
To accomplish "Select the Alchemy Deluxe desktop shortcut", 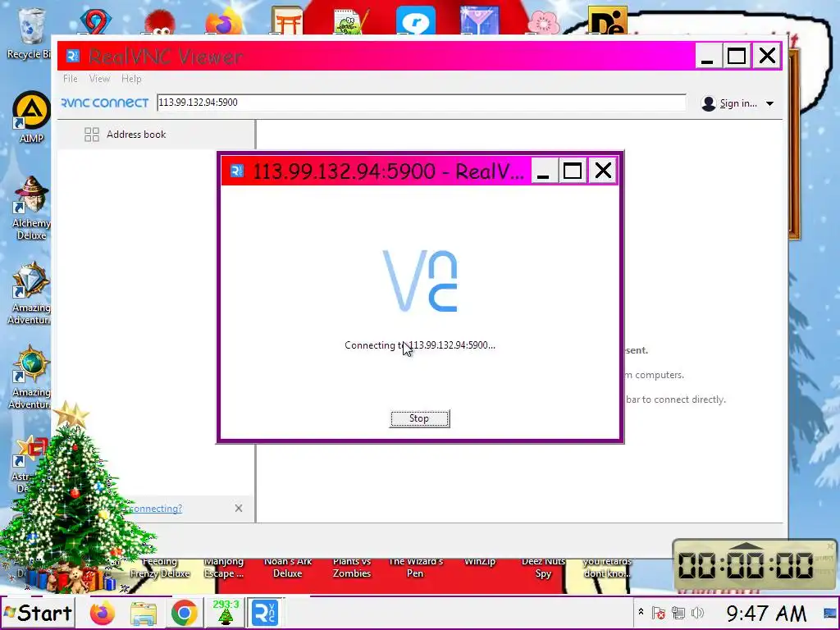I will coord(31,208).
